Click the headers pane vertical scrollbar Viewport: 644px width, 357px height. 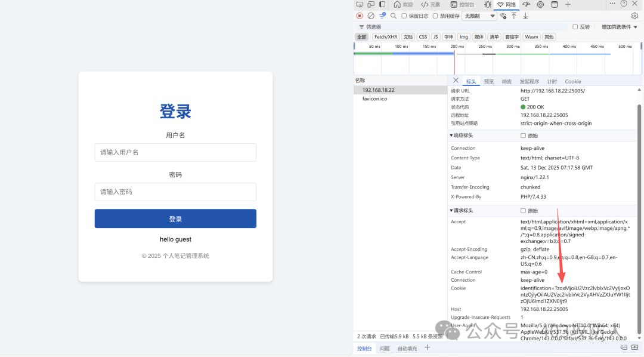[639, 218]
